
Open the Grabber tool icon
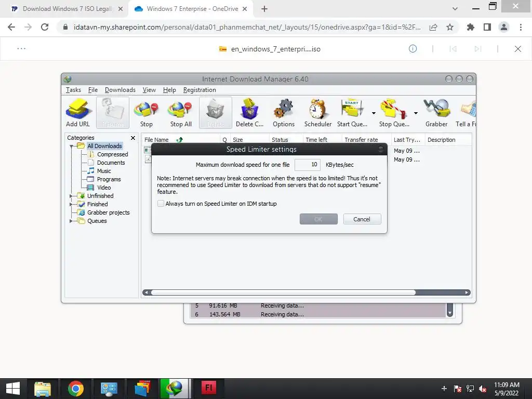[436, 113]
